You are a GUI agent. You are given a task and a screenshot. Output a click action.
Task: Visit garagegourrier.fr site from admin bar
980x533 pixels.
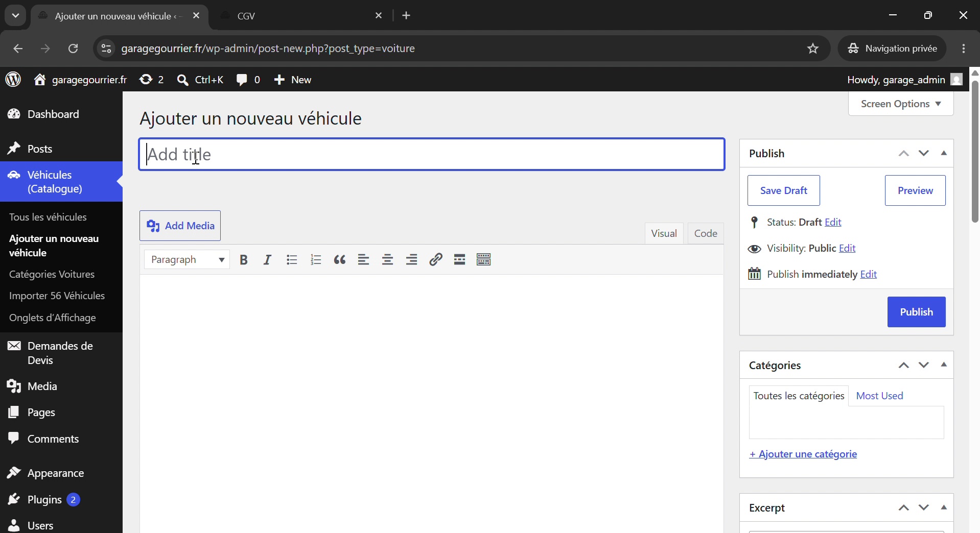tap(80, 80)
